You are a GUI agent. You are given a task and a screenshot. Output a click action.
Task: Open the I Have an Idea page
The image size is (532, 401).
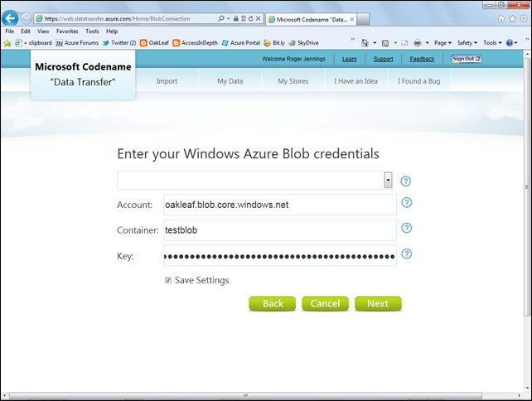(356, 81)
